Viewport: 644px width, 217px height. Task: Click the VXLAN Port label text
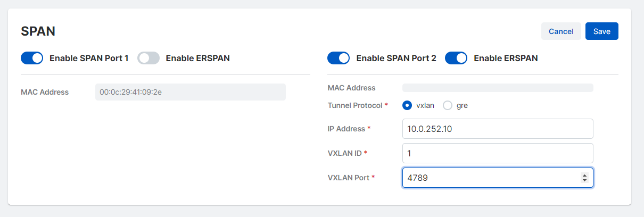(349, 178)
